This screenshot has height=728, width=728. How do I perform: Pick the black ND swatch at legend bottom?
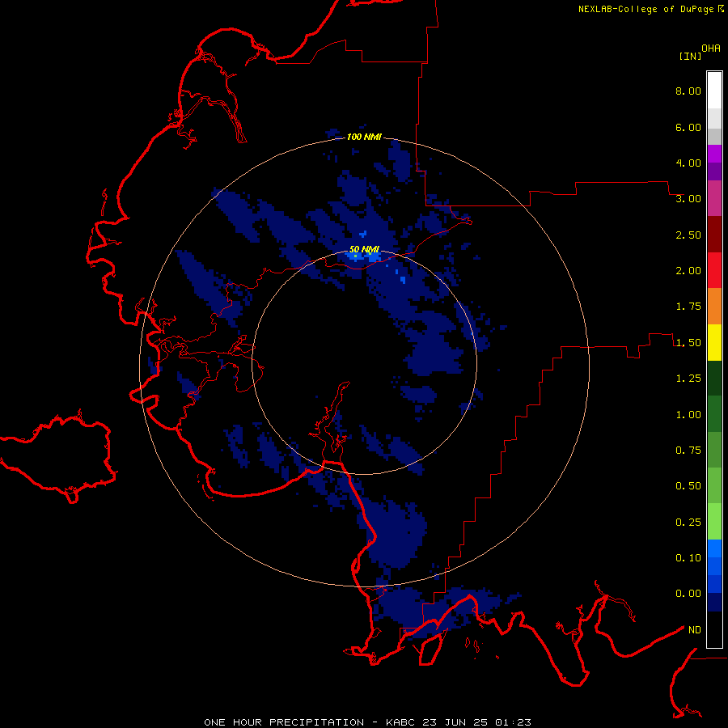pos(714,629)
